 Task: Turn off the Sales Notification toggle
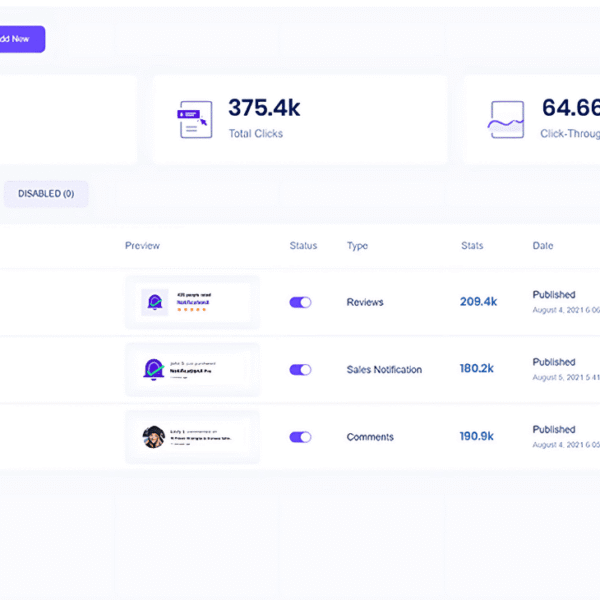coord(300,369)
